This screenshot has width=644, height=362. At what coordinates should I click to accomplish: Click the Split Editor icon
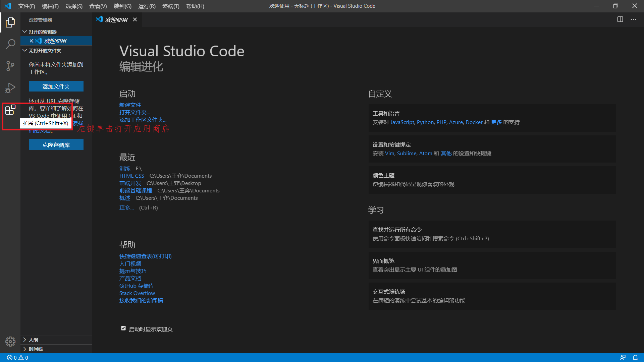pyautogui.click(x=620, y=19)
